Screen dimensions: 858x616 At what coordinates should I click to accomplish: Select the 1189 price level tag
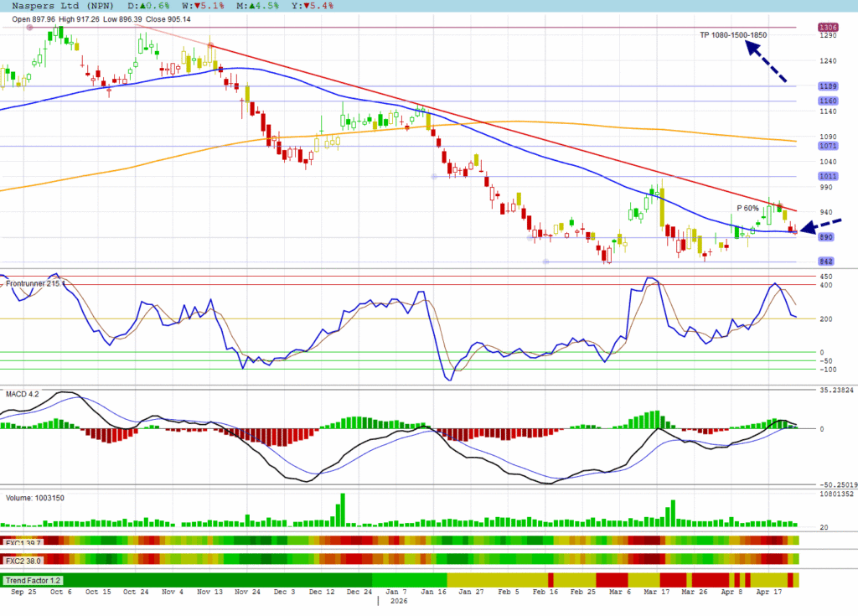click(x=828, y=86)
